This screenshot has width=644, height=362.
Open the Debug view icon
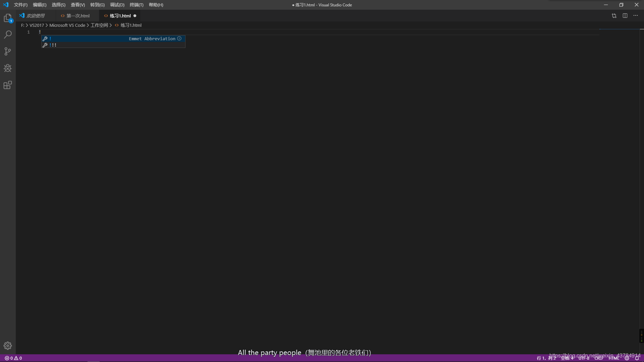click(x=8, y=68)
